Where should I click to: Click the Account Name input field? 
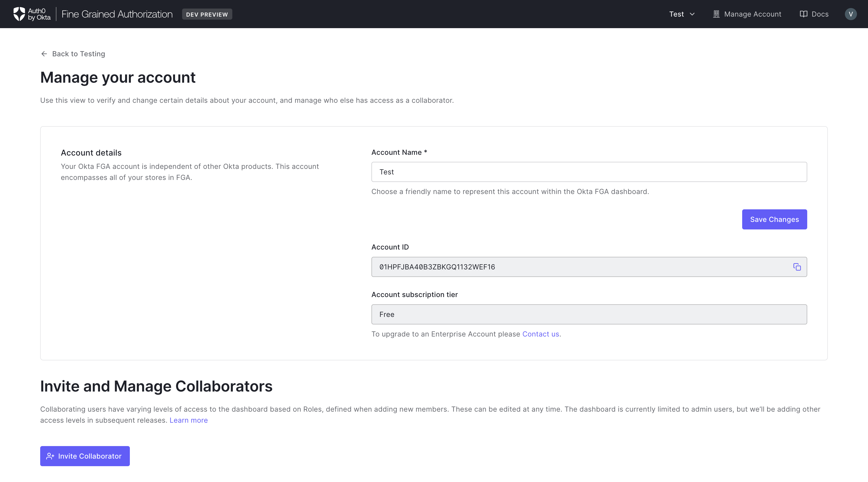589,172
